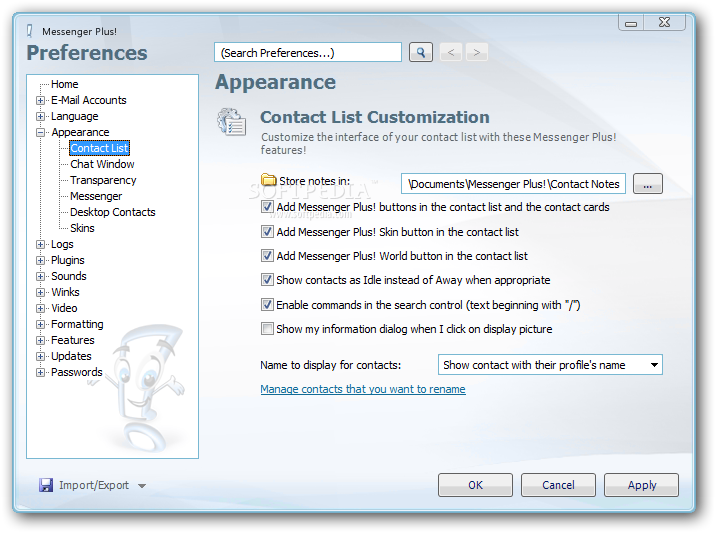Go forward with the right arrow button
This screenshot has width=716, height=533.
click(x=477, y=53)
